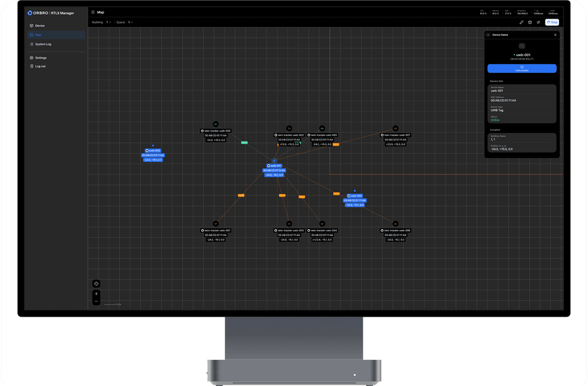Image resolution: width=588 pixels, height=386 pixels.
Task: Click the uwb-001 device node on the map
Action: pyautogui.click(x=274, y=166)
